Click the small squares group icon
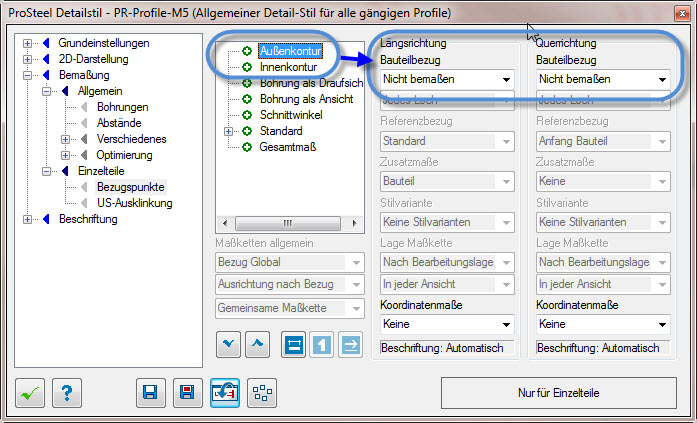Image resolution: width=697 pixels, height=423 pixels. (262, 393)
